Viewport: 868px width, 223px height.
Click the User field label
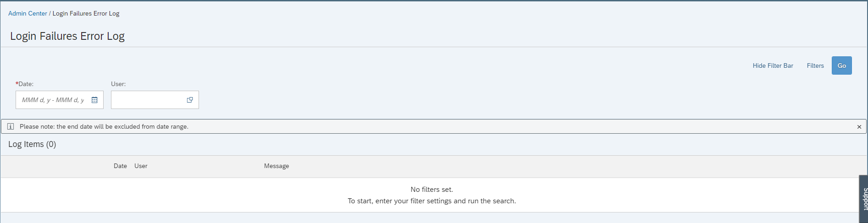(x=118, y=84)
